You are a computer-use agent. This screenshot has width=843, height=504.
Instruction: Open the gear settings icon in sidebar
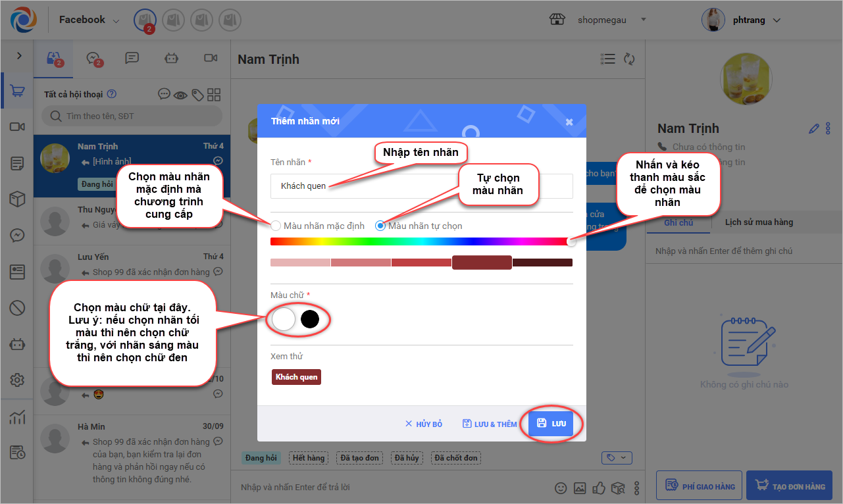tap(17, 380)
